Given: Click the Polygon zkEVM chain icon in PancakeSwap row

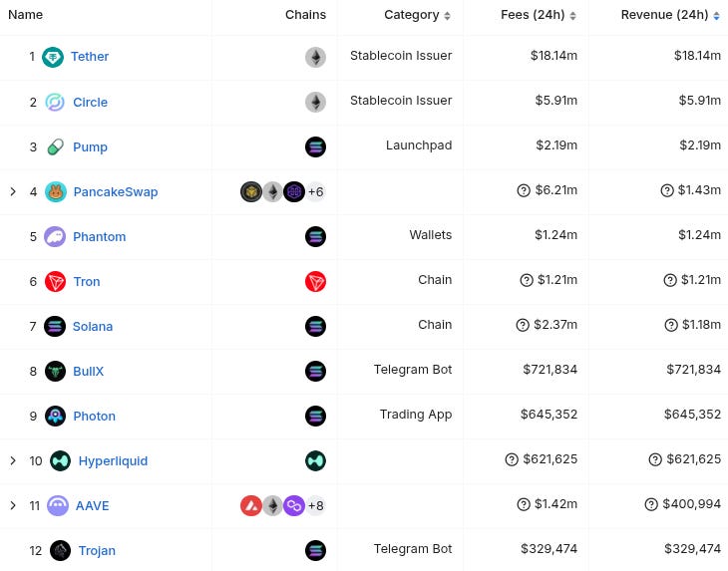Looking at the screenshot, I should point(294,192).
